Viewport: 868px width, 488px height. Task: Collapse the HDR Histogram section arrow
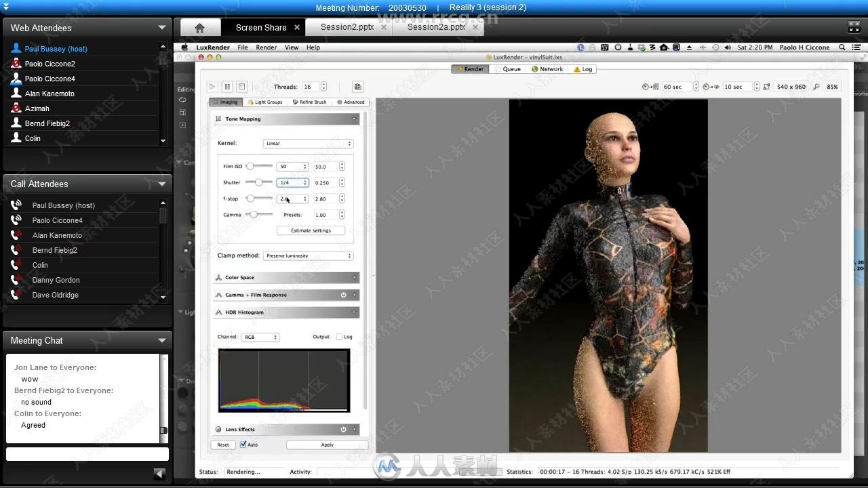pos(354,312)
